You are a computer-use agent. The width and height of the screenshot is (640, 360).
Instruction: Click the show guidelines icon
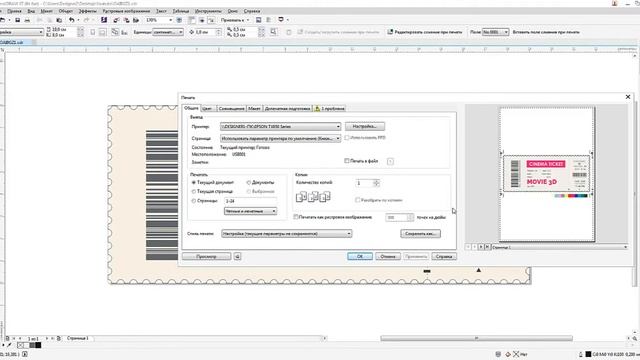coord(211,20)
